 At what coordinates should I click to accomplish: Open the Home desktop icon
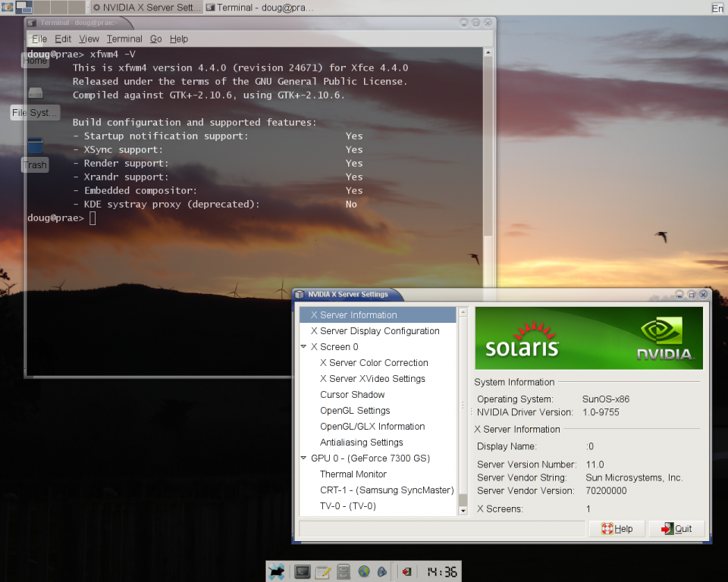[36, 61]
